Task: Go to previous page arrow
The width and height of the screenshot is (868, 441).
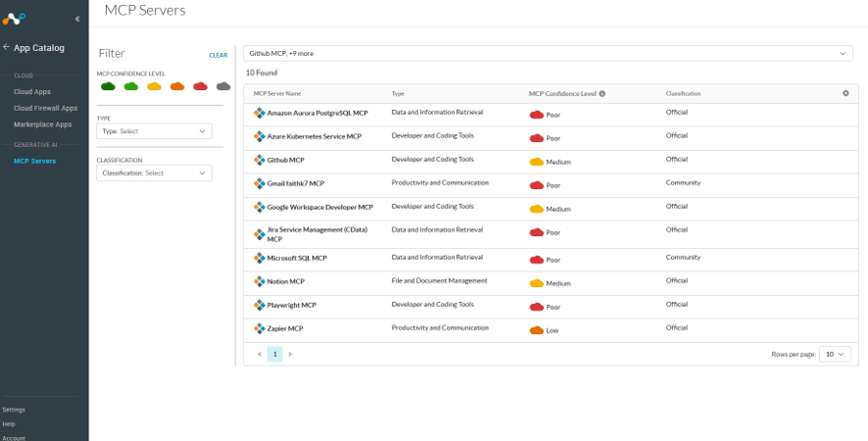Action: [260, 354]
